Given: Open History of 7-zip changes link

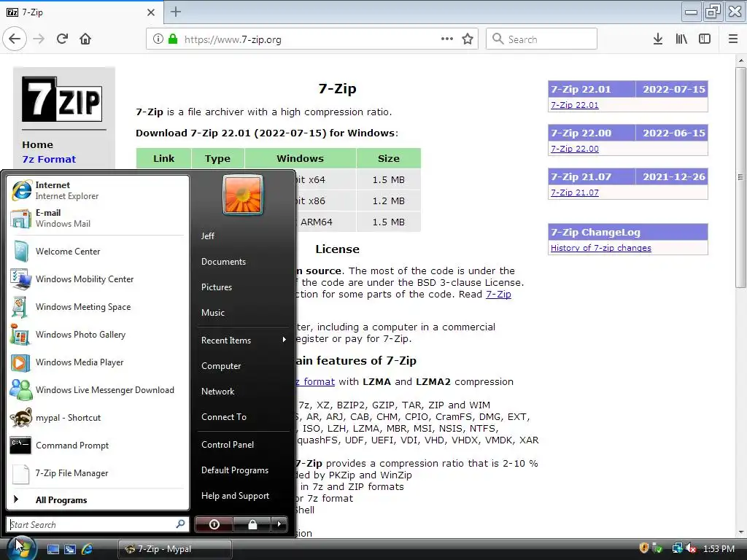Looking at the screenshot, I should click(601, 248).
